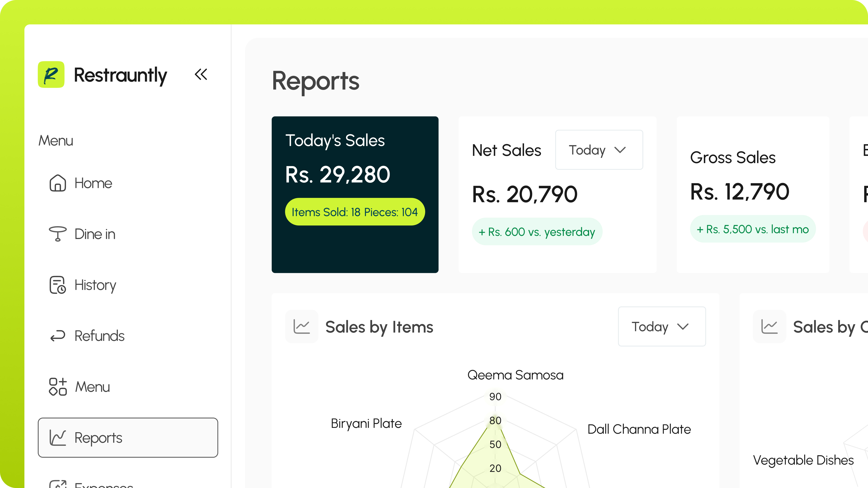
Task: Click the Home house icon
Action: click(x=58, y=183)
